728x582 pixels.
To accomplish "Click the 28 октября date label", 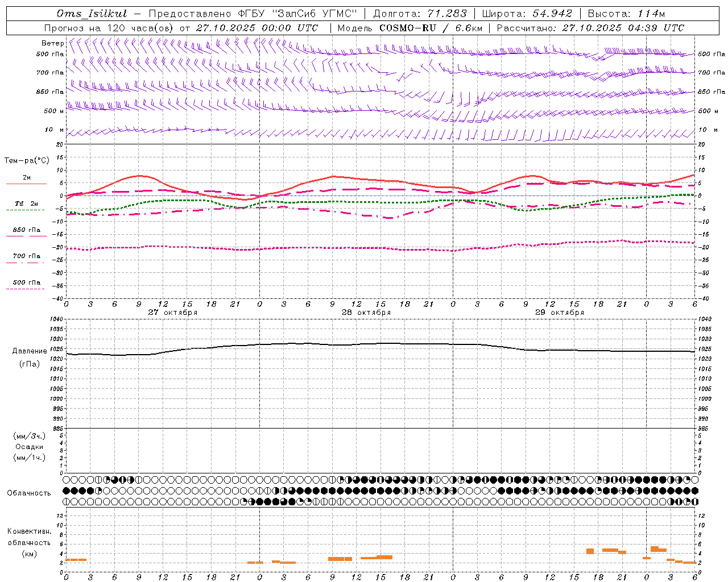I will point(366,313).
